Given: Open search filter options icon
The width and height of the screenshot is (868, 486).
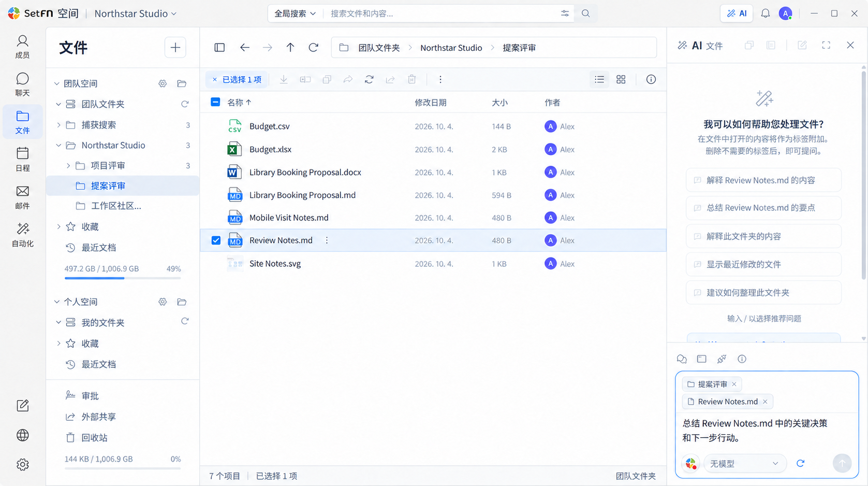Looking at the screenshot, I should (565, 13).
